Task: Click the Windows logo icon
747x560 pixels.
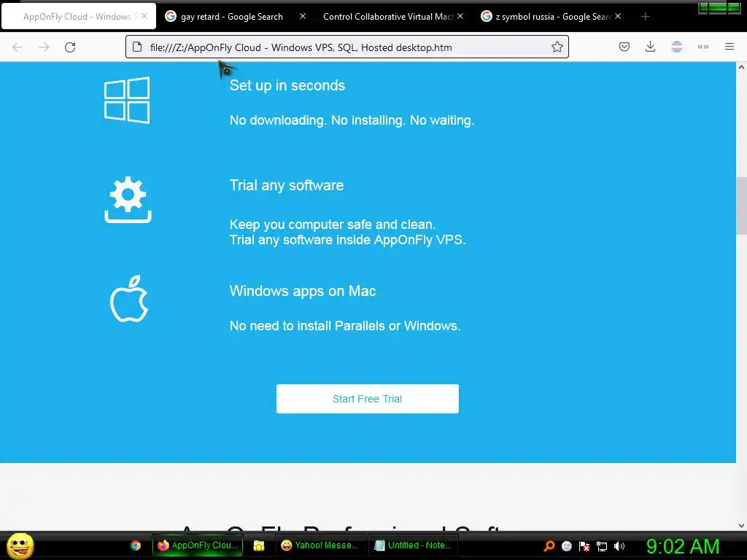Action: 127,101
